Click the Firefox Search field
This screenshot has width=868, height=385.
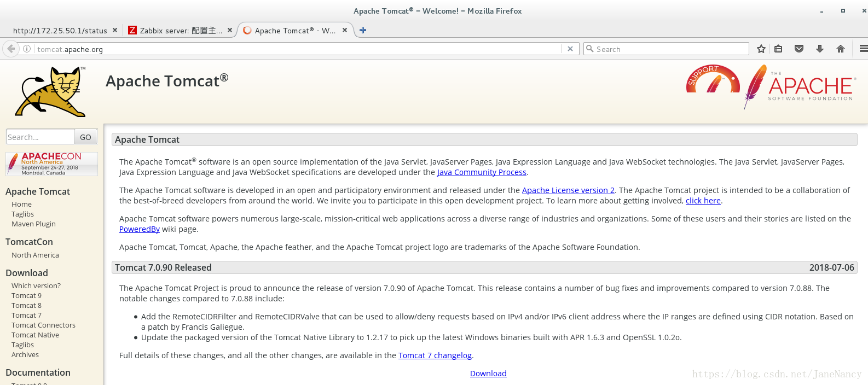[666, 49]
